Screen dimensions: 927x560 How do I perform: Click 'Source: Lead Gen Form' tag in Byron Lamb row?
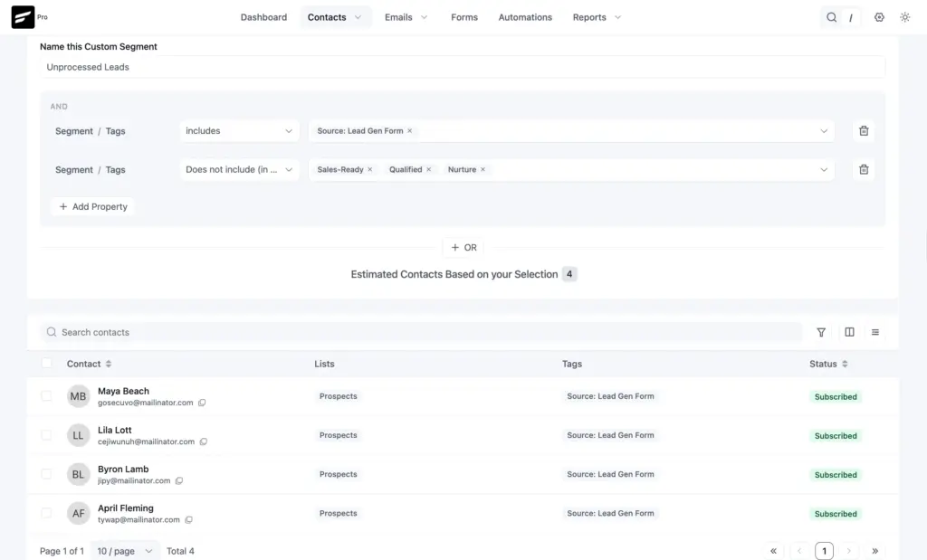coord(610,474)
